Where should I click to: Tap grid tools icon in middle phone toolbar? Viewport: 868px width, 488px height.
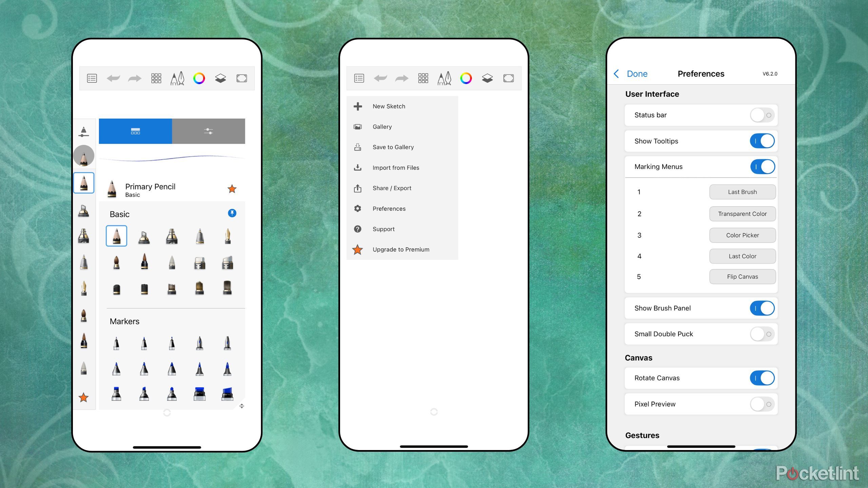coord(423,78)
